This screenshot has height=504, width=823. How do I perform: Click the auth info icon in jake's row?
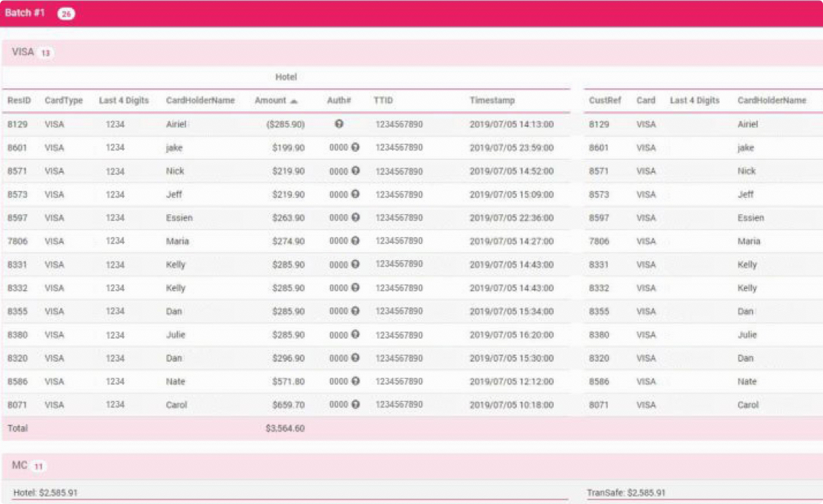pos(355,147)
